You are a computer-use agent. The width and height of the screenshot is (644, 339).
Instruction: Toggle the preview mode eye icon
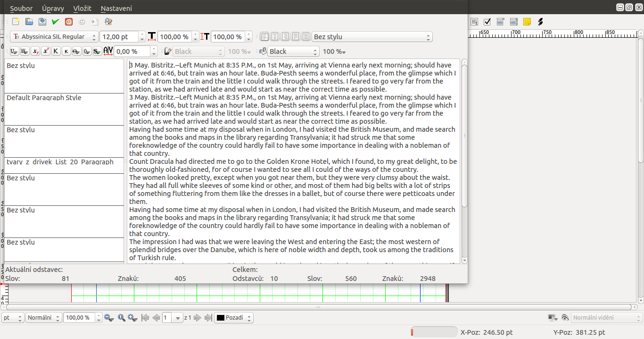point(565,318)
